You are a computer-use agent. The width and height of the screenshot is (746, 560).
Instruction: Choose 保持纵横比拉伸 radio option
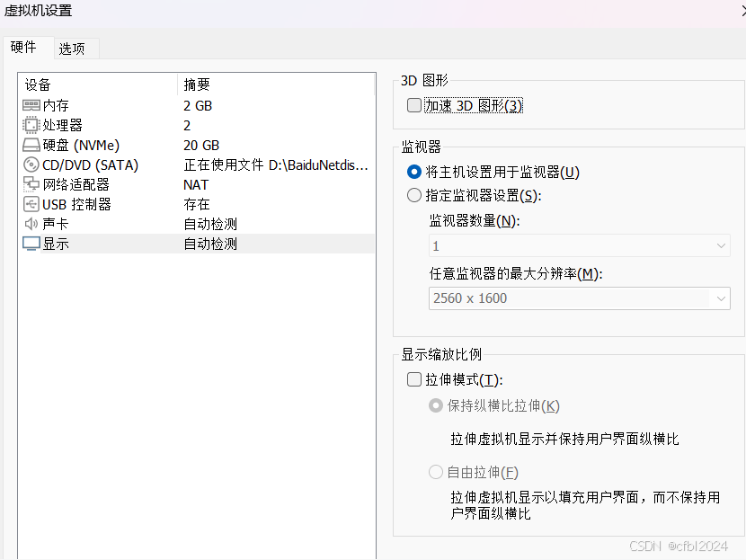(436, 405)
